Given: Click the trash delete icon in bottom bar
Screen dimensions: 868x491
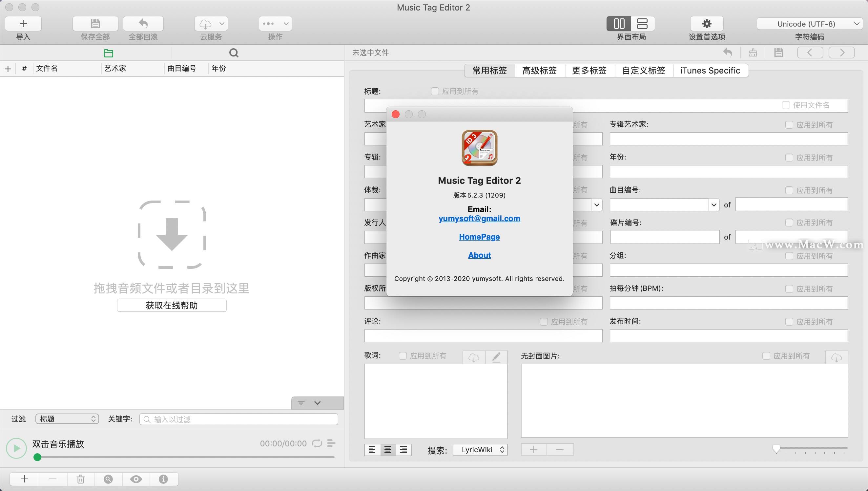Looking at the screenshot, I should click(x=80, y=479).
